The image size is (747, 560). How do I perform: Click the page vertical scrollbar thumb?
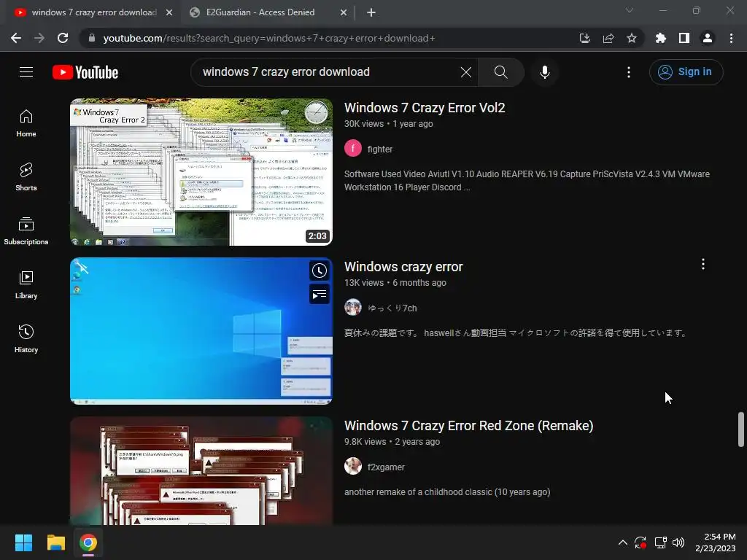click(741, 429)
